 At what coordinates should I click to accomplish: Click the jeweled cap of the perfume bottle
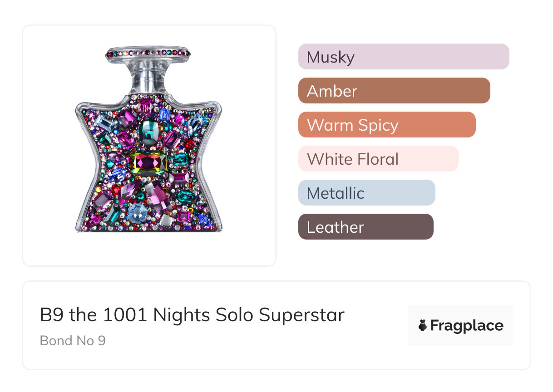[x=148, y=53]
